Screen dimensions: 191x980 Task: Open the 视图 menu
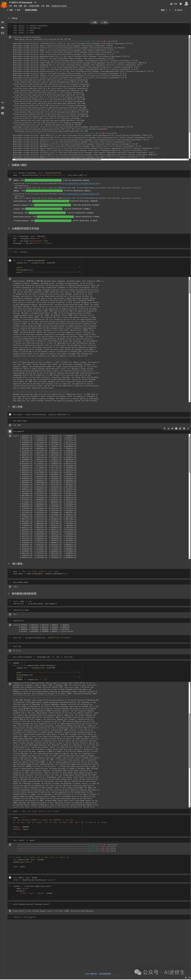[x=21, y=6]
